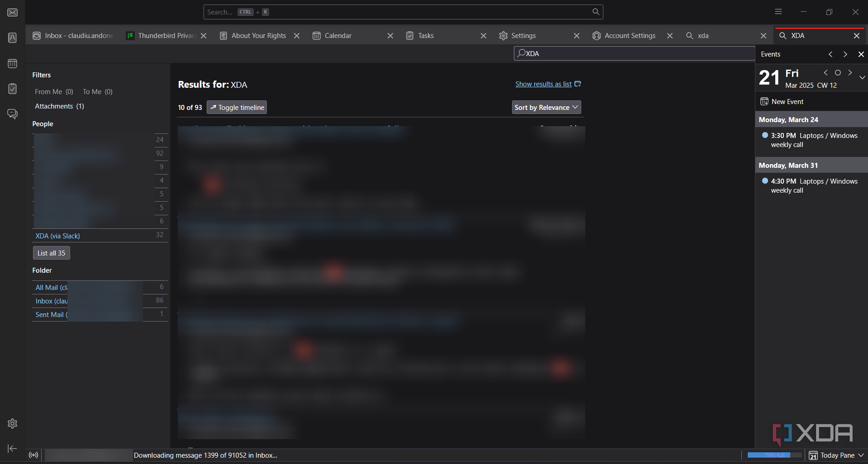
Task: Filter by Inbox folder link
Action: tap(52, 301)
